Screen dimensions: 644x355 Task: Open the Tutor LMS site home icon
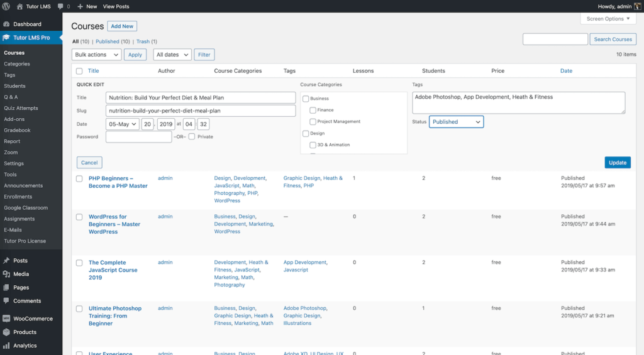[x=19, y=6]
